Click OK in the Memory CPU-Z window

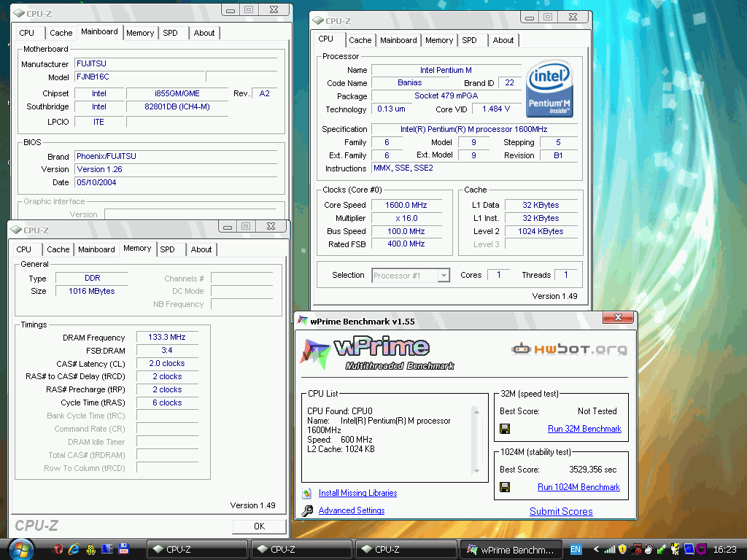point(259,526)
